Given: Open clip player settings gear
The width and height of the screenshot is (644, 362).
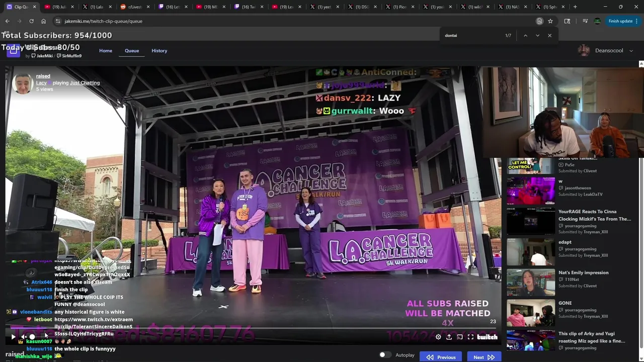Looking at the screenshot, I should point(438,337).
